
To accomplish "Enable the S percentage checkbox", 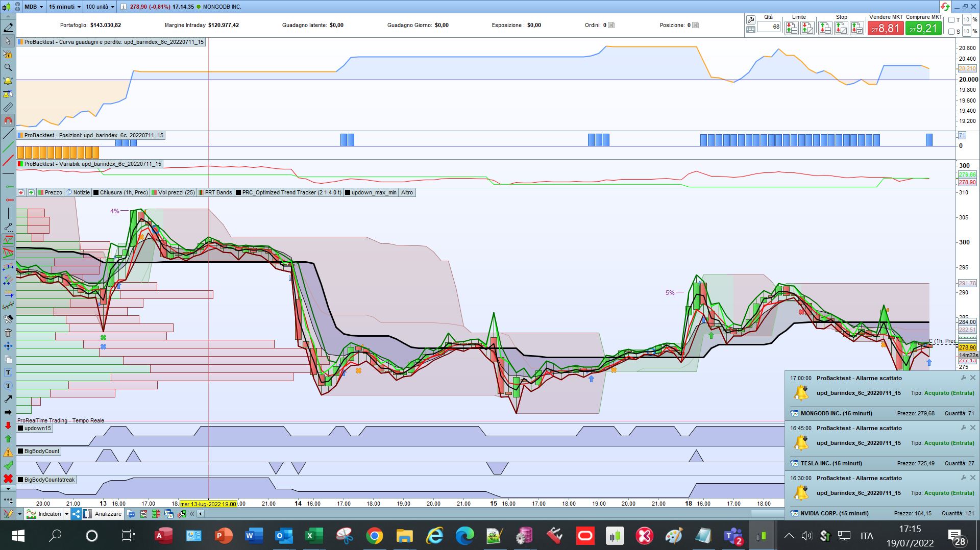I will pos(951,32).
